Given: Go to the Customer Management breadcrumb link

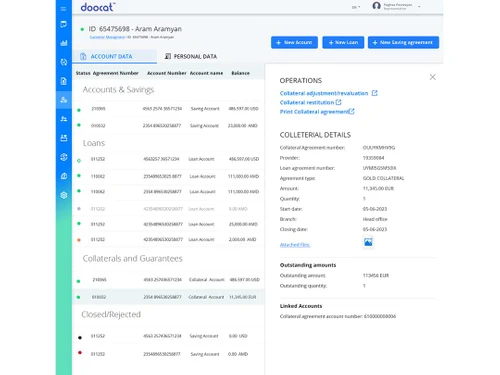Looking at the screenshot, I should coord(107,37).
